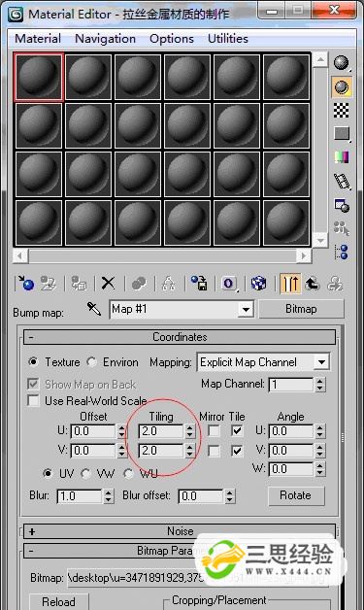
Task: Click the Rotate button
Action: tap(296, 495)
